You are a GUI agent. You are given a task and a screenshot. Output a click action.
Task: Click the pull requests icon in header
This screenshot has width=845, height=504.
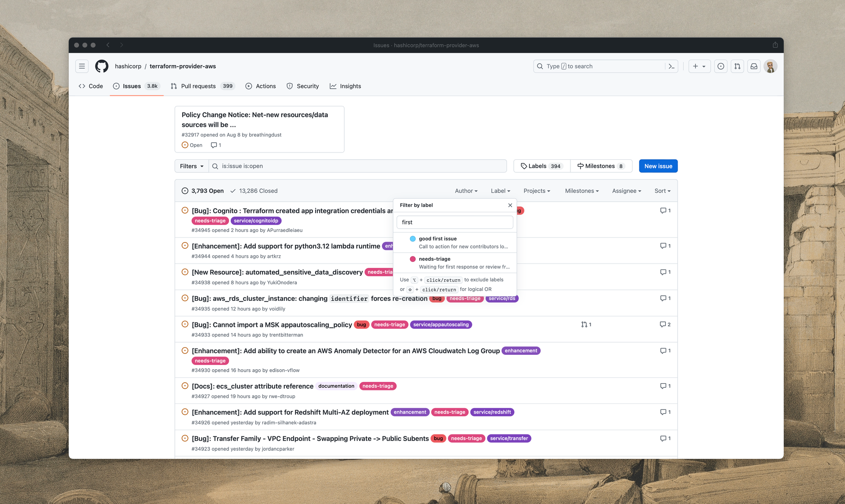737,66
